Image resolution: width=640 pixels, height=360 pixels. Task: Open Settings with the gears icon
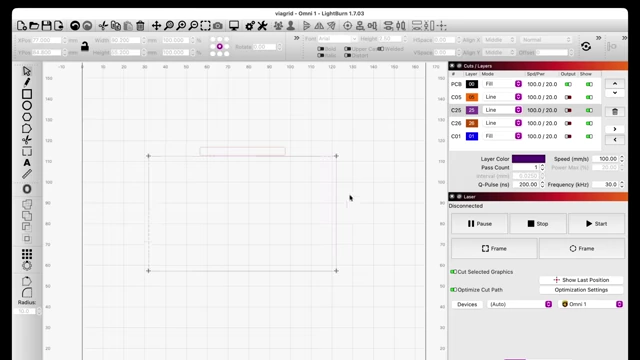250,26
